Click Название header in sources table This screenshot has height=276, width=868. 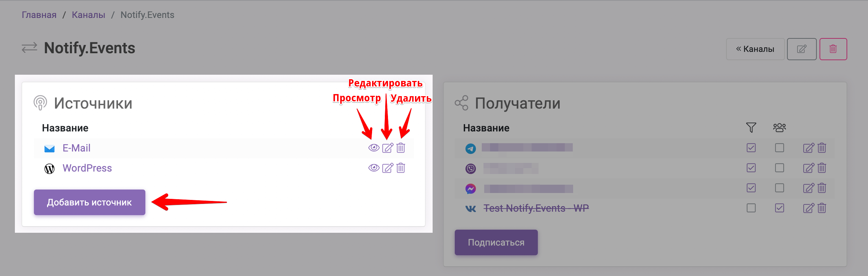pos(65,128)
